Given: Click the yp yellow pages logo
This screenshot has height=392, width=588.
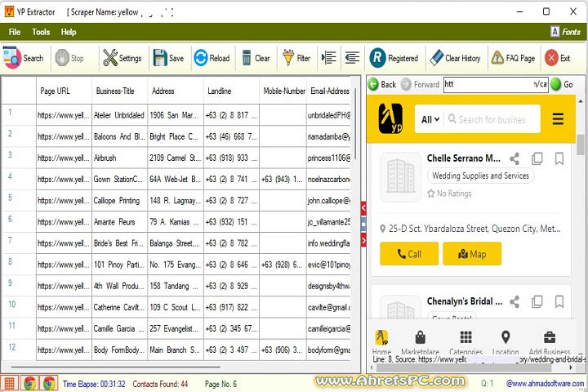Looking at the screenshot, I should (x=390, y=118).
